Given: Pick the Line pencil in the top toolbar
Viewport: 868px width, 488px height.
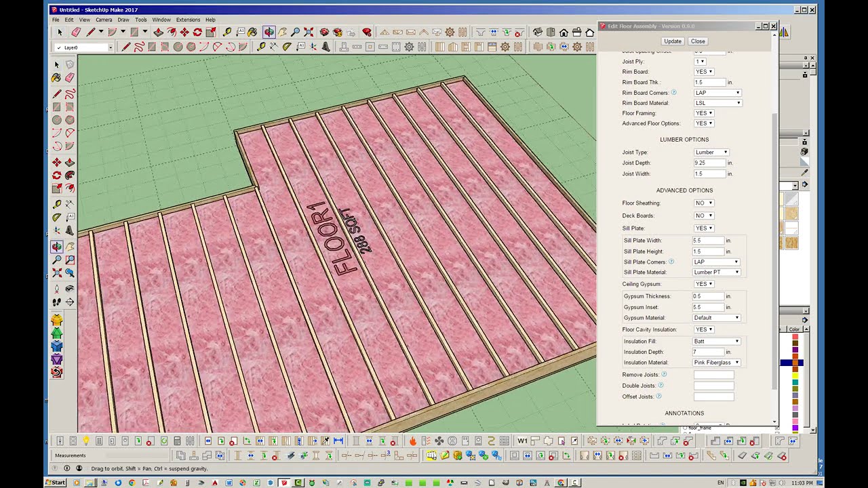Looking at the screenshot, I should click(91, 32).
